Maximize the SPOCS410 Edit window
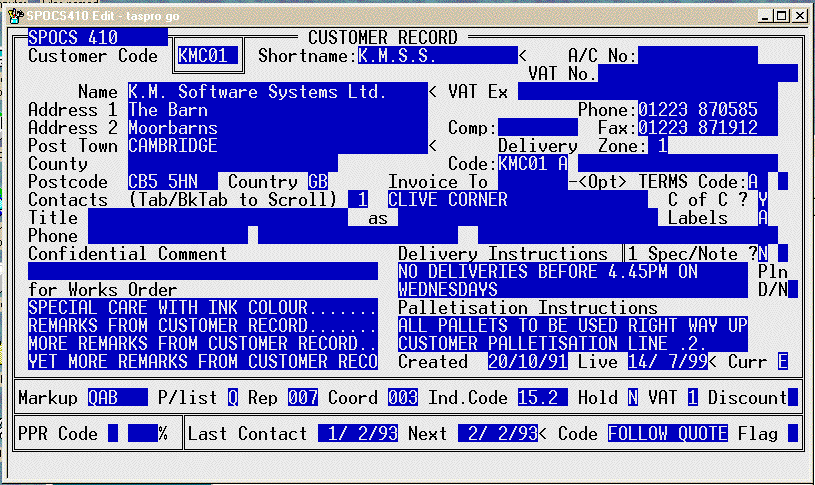815x485 pixels. (777, 14)
